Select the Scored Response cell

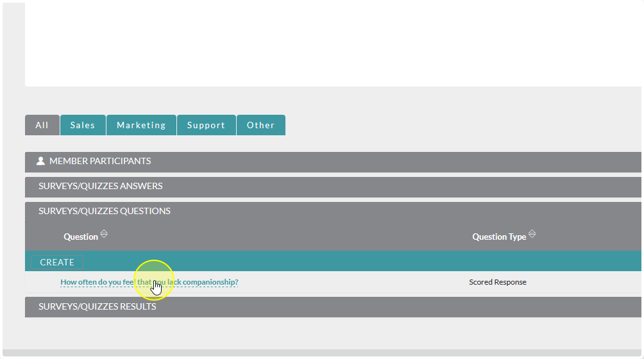click(497, 282)
